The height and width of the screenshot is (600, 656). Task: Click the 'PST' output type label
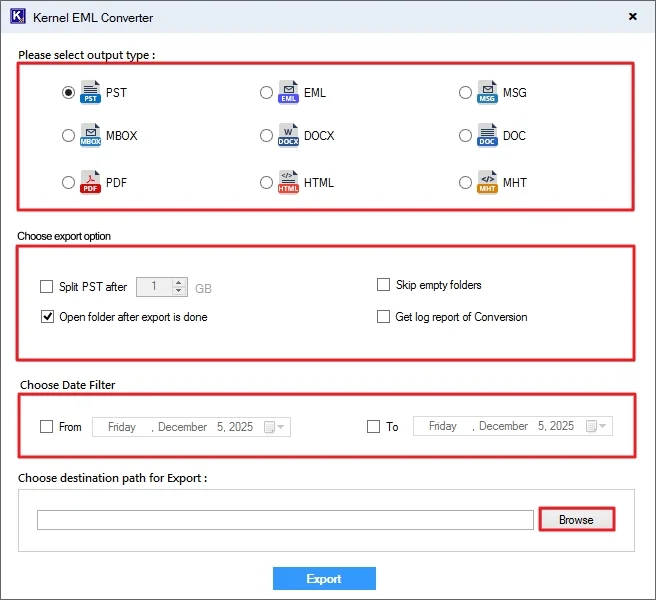(x=116, y=92)
